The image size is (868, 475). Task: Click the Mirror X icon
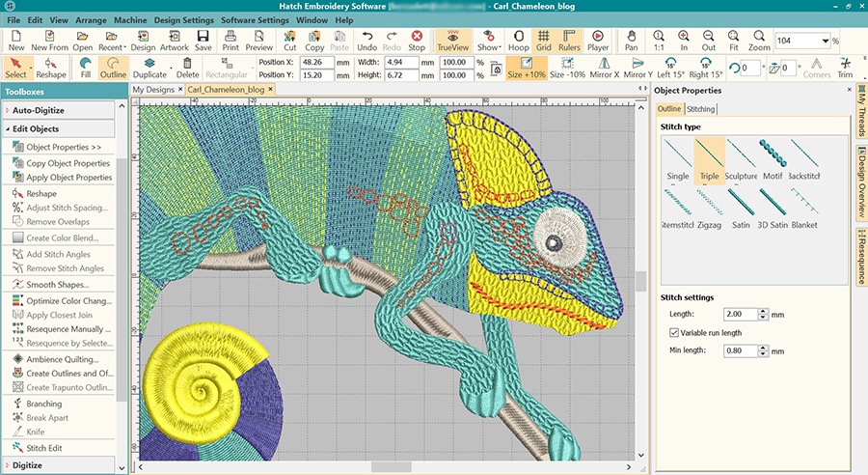coord(604,68)
